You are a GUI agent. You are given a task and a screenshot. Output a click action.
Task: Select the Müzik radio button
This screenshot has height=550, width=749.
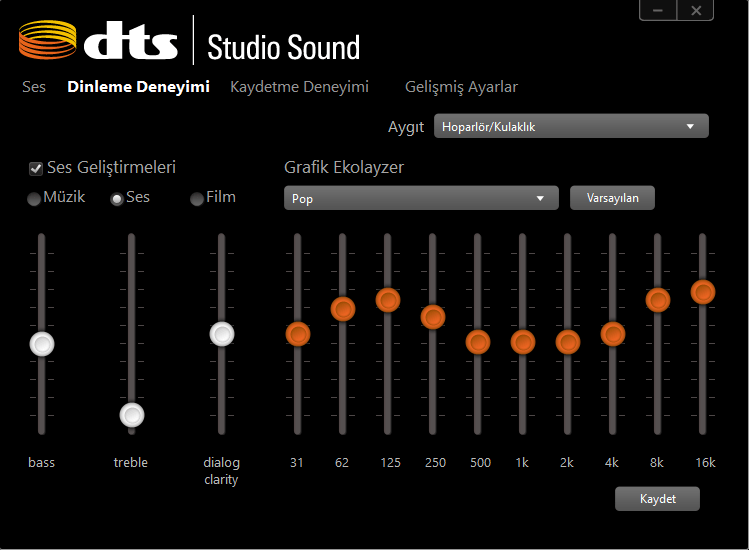click(x=34, y=199)
